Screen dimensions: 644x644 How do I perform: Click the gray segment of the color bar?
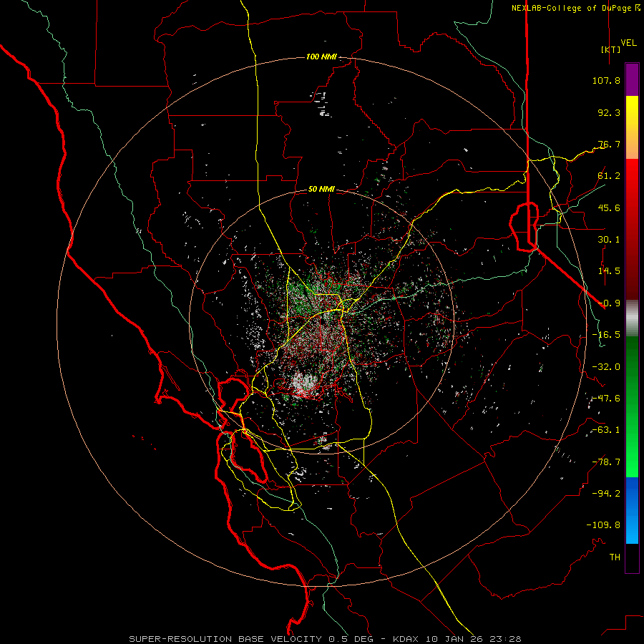tap(632, 318)
